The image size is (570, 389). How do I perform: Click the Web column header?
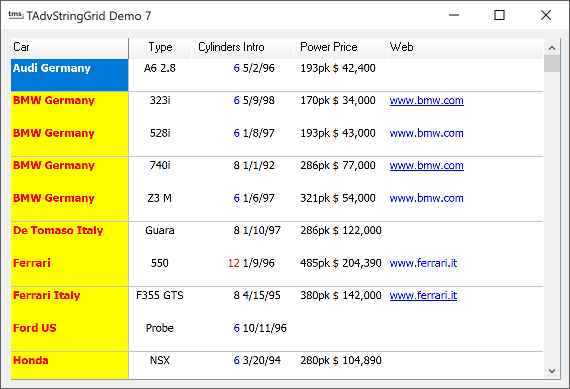(x=466, y=48)
